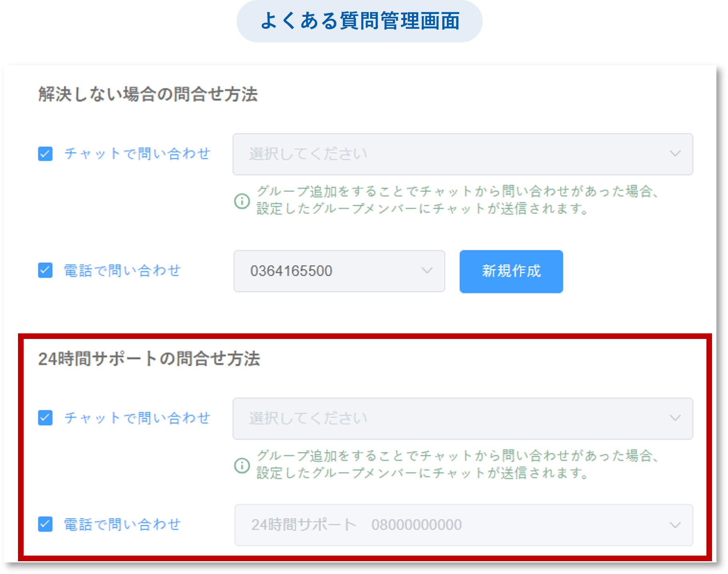Click chevron of the 08000000000 select box

coord(675,525)
